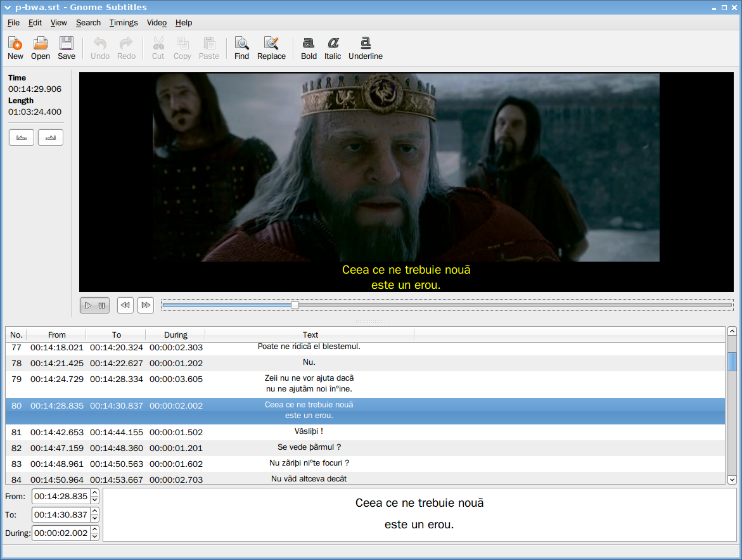Launch the Replace tool
This screenshot has width=742, height=560.
point(271,48)
